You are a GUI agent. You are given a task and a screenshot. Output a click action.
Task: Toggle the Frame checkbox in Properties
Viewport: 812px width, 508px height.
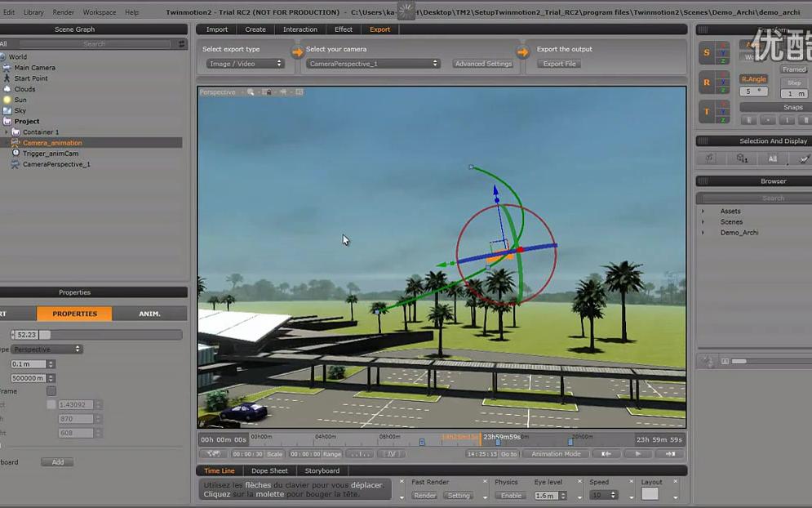coord(51,391)
